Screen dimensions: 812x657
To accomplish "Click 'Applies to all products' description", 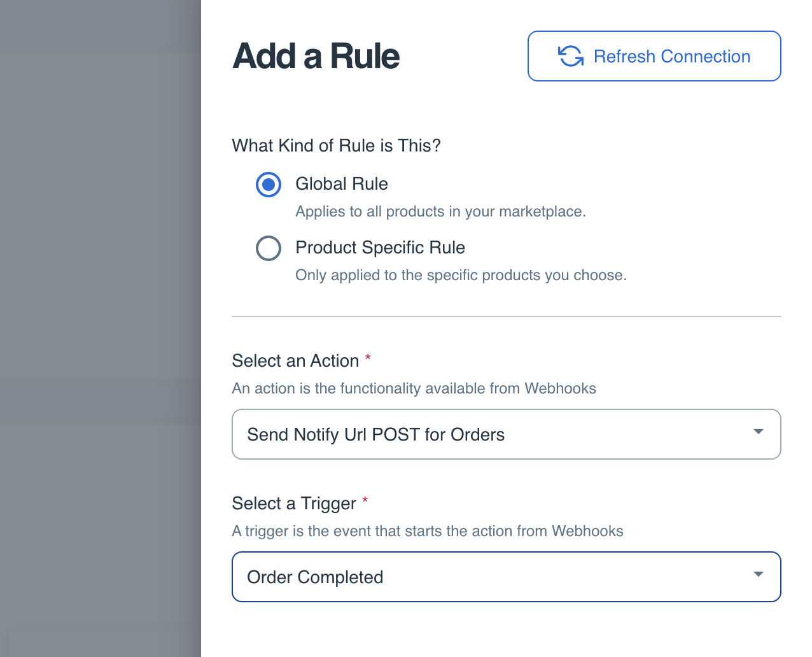I will 440,211.
